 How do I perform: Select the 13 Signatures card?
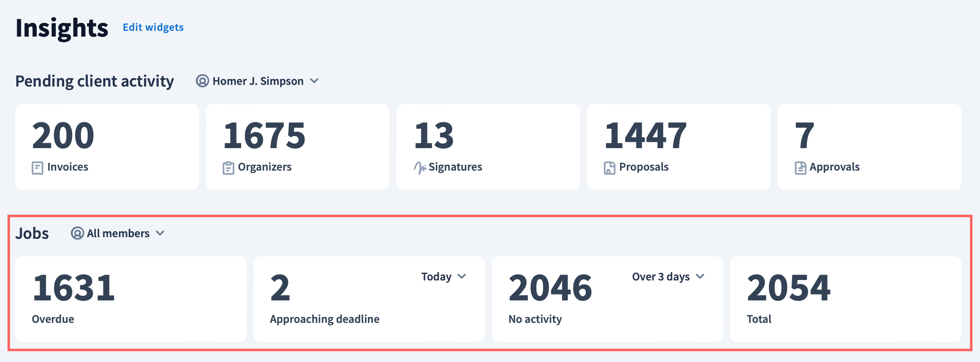click(488, 147)
